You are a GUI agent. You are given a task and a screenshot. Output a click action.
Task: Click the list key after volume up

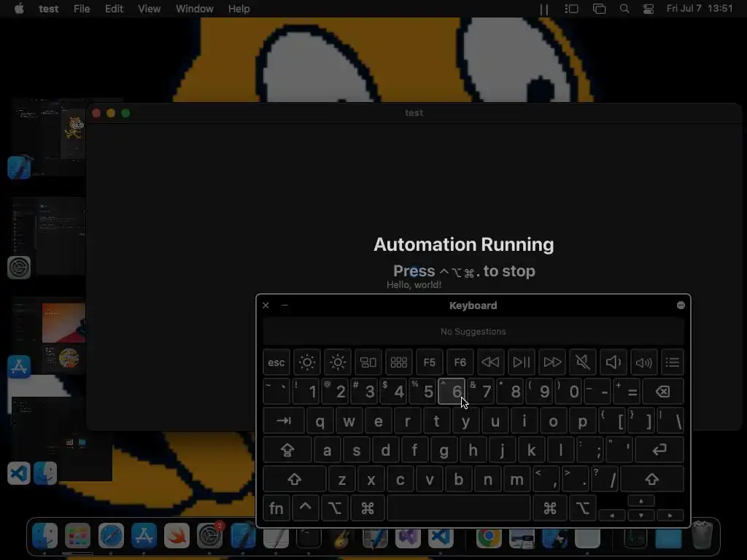pyautogui.click(x=672, y=362)
